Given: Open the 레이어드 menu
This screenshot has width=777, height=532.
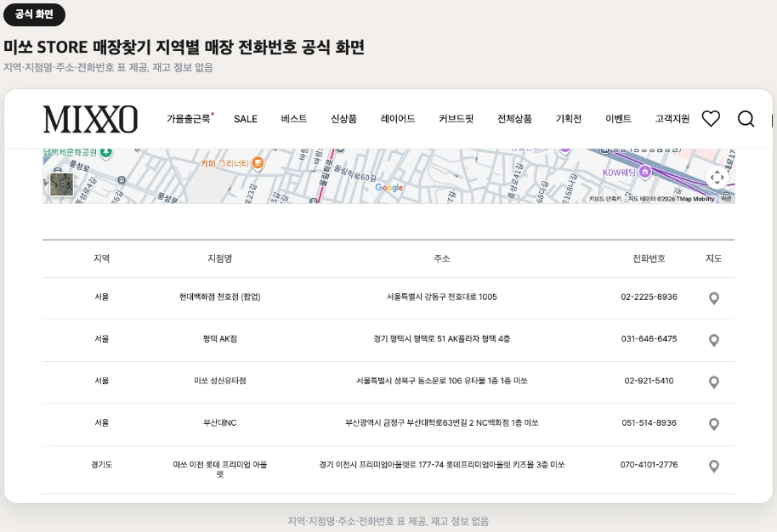Looking at the screenshot, I should [x=397, y=119].
